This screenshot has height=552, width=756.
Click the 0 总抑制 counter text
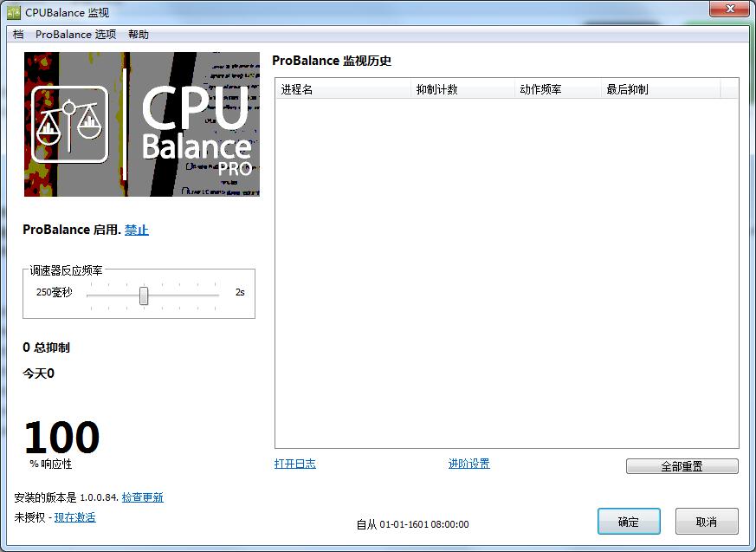(46, 347)
